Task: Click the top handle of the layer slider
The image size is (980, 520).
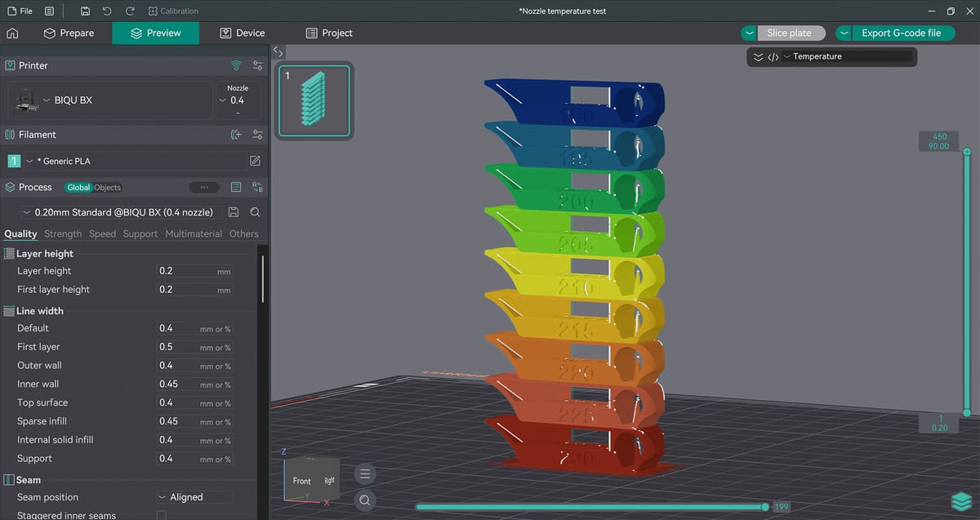Action: coord(967,152)
